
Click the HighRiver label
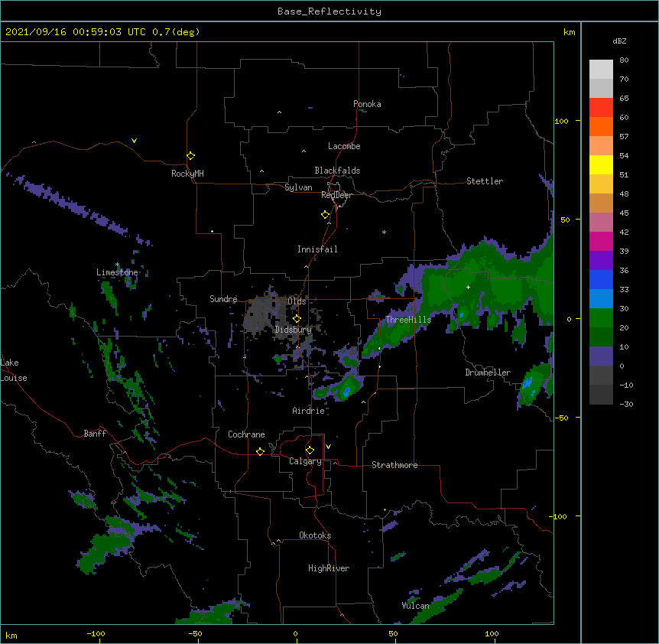click(329, 568)
